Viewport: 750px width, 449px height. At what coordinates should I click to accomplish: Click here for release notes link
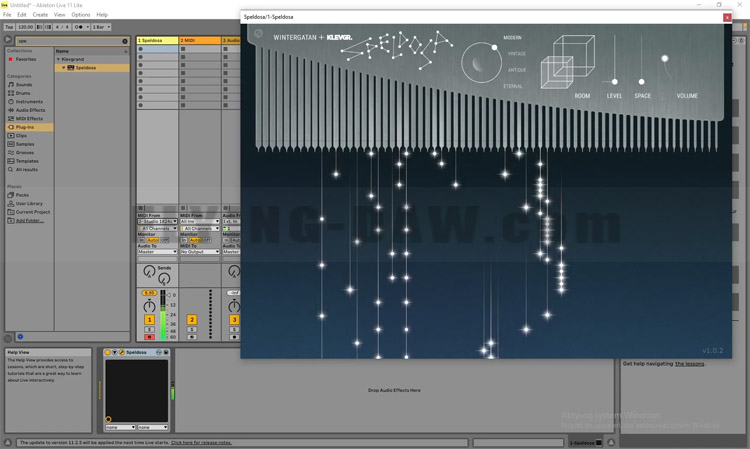coord(201,442)
